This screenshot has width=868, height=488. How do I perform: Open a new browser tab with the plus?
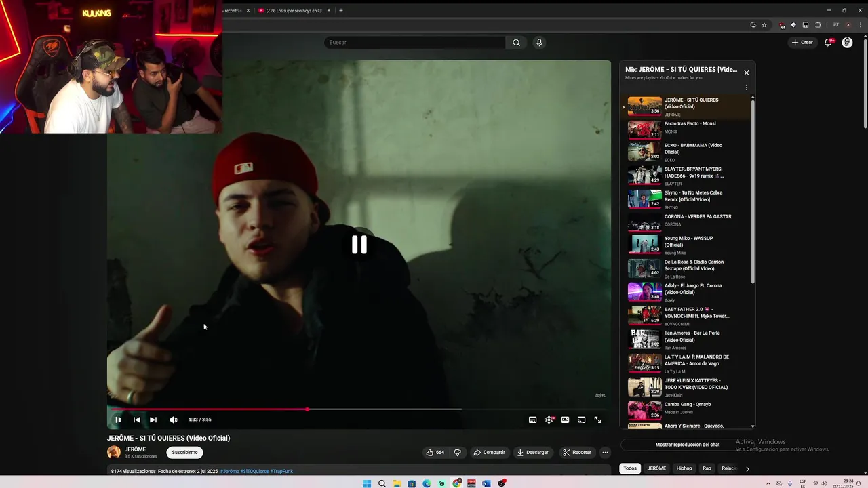click(340, 10)
